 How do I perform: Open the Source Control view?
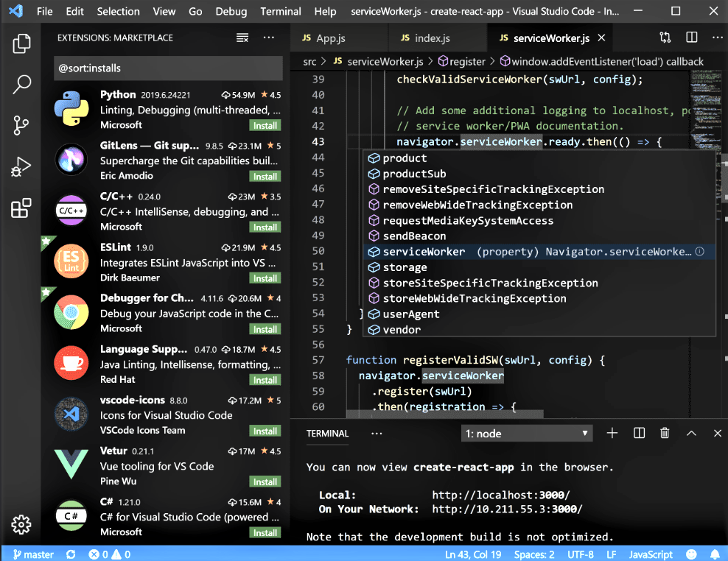(x=21, y=125)
